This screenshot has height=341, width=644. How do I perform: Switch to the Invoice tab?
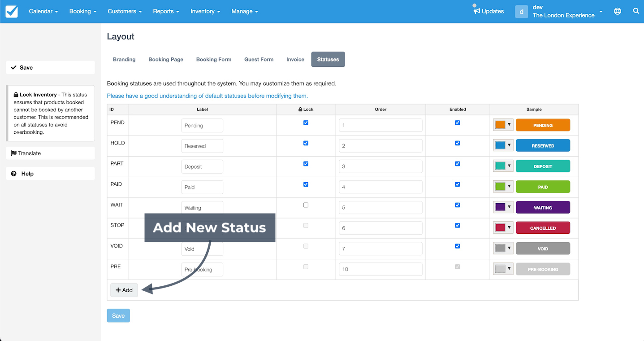point(295,59)
